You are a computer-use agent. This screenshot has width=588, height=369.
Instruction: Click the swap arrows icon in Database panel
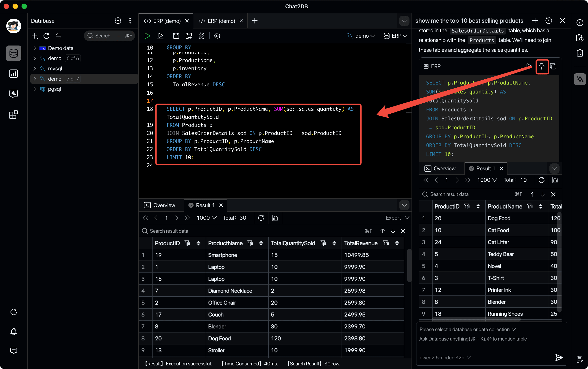[58, 36]
